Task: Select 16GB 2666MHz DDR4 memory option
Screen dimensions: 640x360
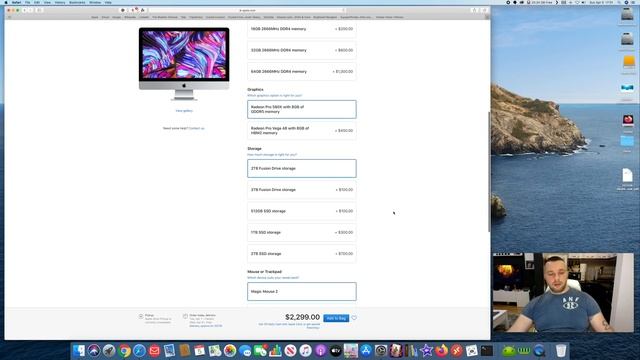Action: pos(302,29)
